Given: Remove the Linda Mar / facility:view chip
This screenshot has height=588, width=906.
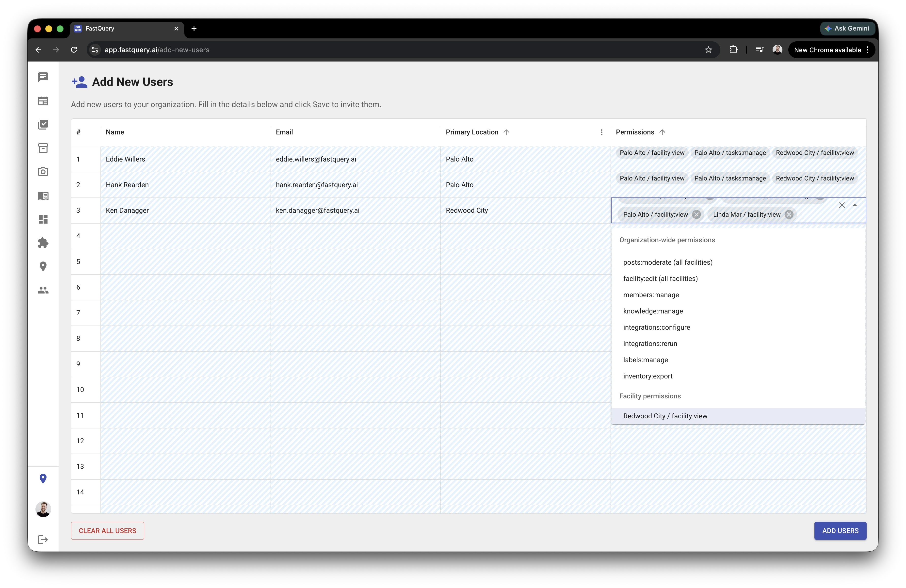Looking at the screenshot, I should (x=789, y=214).
